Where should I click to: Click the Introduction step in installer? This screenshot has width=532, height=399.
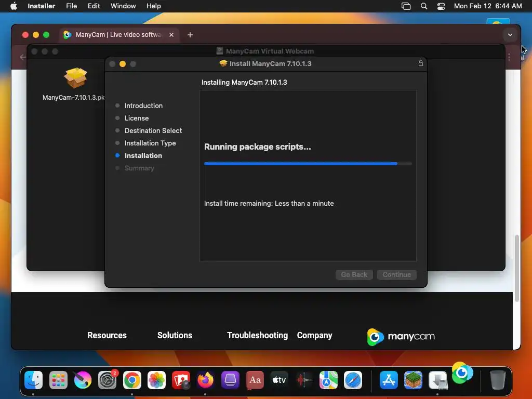pyautogui.click(x=143, y=105)
